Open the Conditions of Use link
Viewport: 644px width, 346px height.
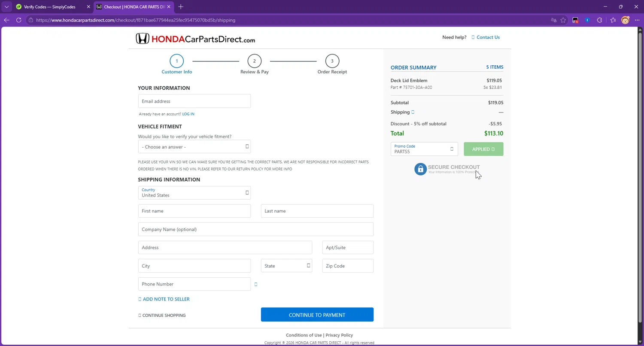(304, 335)
